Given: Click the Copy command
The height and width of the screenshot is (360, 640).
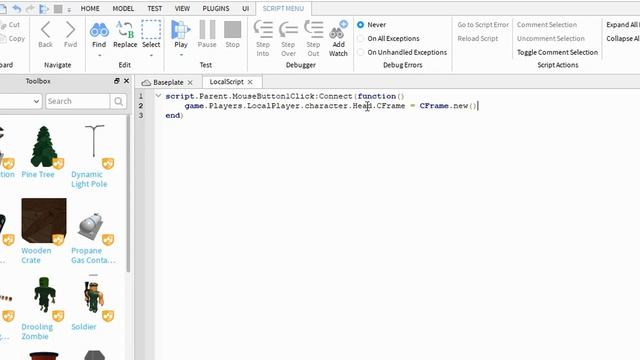Looking at the screenshot, I should click(12, 38).
